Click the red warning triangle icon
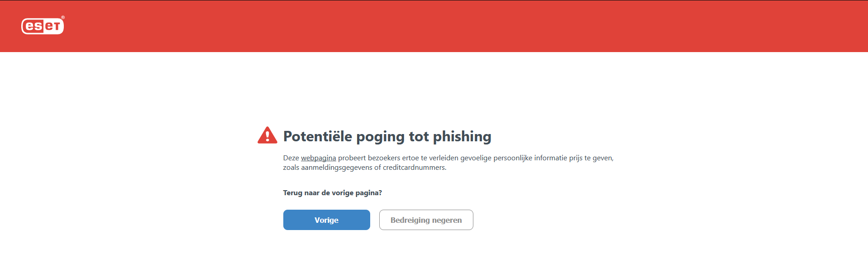 tap(267, 135)
